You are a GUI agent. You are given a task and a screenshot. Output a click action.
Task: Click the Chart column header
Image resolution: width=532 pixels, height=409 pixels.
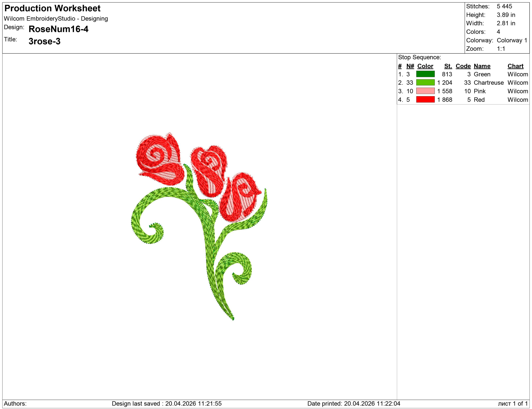[515, 66]
